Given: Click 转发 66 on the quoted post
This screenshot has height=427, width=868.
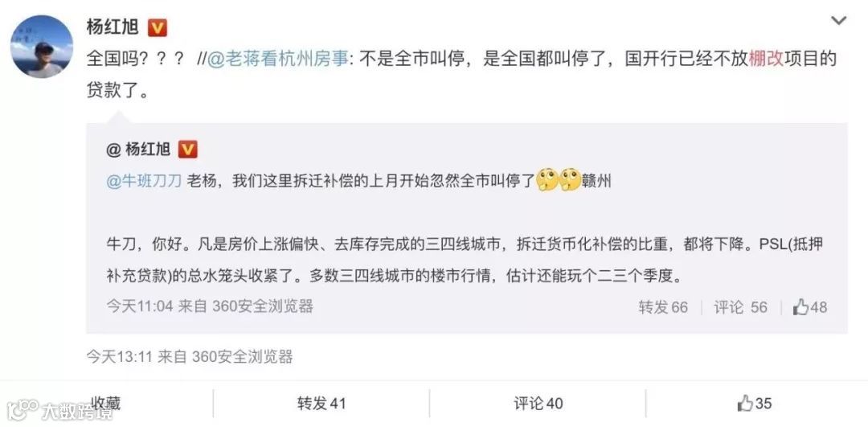Looking at the screenshot, I should coord(663,307).
